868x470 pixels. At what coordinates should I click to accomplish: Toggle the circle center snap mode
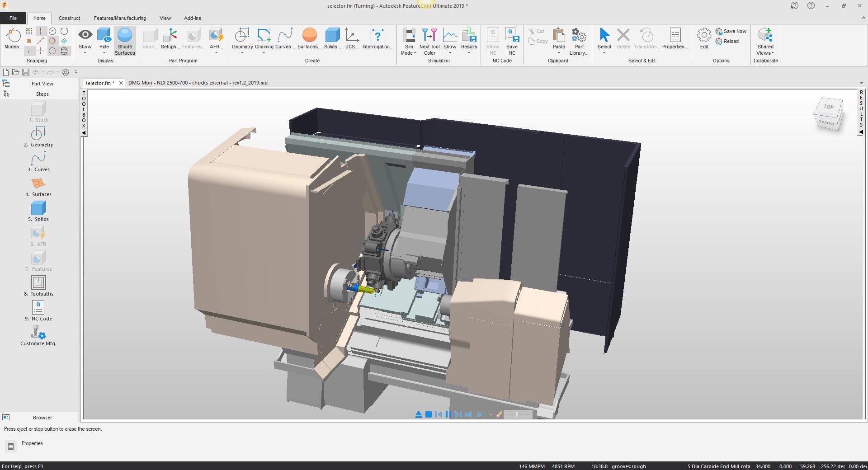tap(52, 31)
